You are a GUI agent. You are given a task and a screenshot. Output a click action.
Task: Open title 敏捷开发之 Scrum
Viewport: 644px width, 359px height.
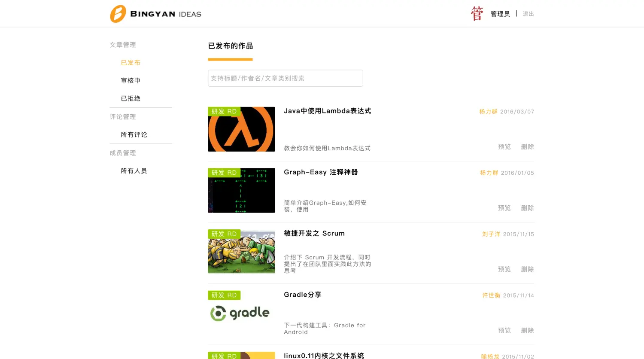[x=314, y=234]
